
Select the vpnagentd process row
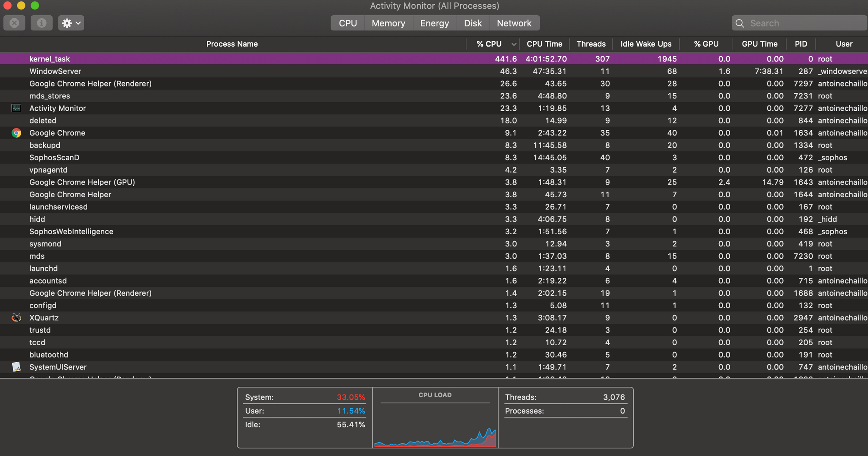coord(434,170)
